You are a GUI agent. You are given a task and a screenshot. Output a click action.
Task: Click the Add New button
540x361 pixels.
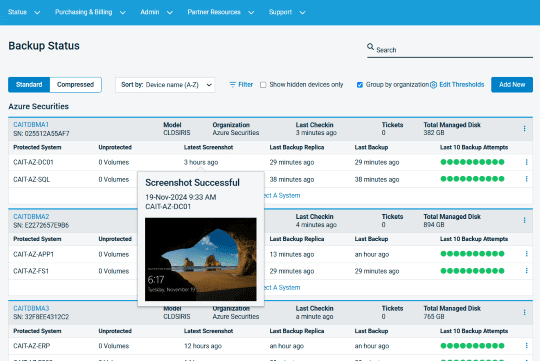click(512, 85)
